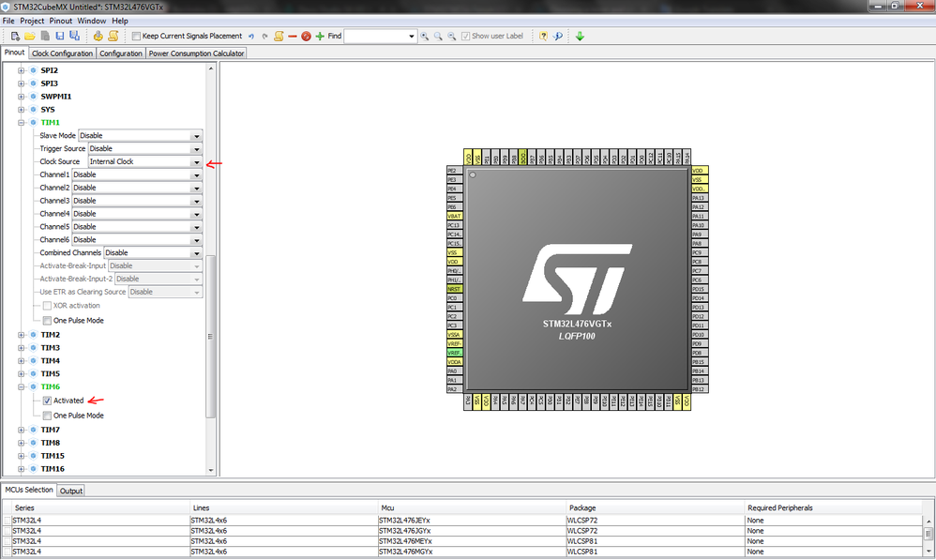Click the peripheral tree vertical scrollbar
Image resolution: width=936 pixels, height=560 pixels.
211,338
